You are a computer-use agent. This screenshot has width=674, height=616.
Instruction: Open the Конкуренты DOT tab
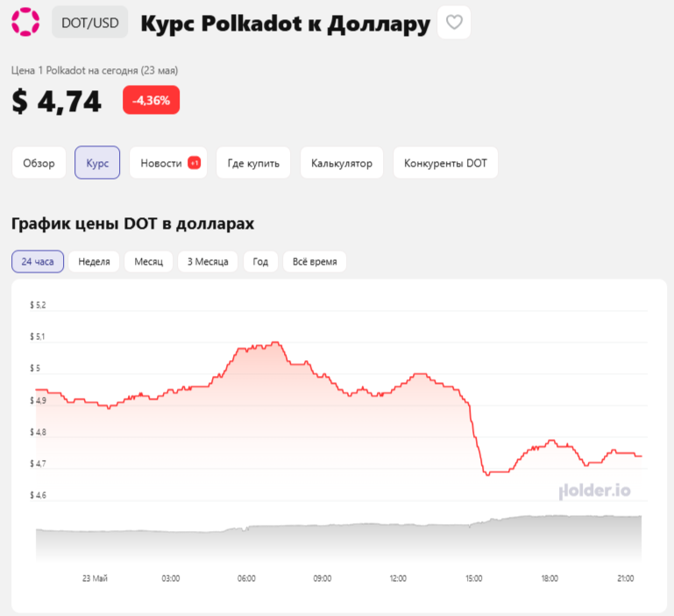[445, 163]
